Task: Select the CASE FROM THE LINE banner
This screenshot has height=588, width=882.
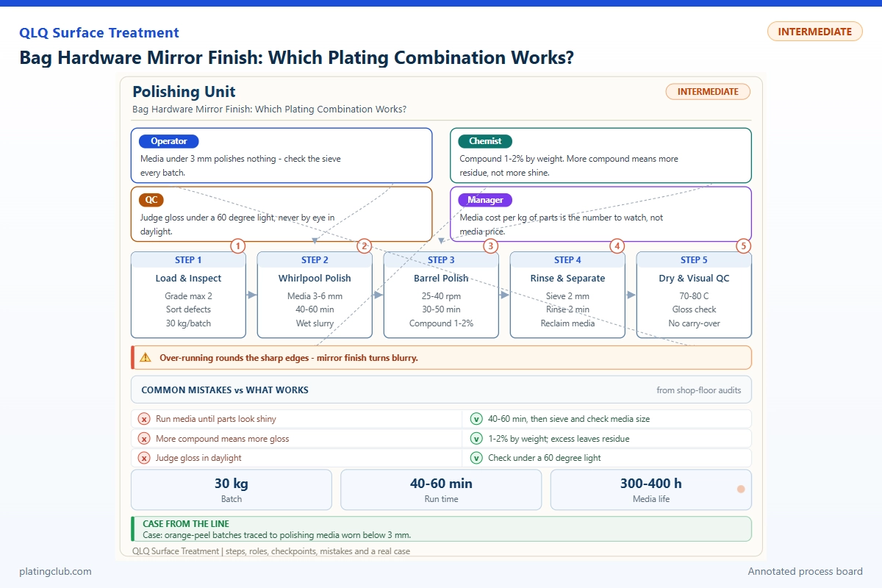Action: pyautogui.click(x=441, y=529)
